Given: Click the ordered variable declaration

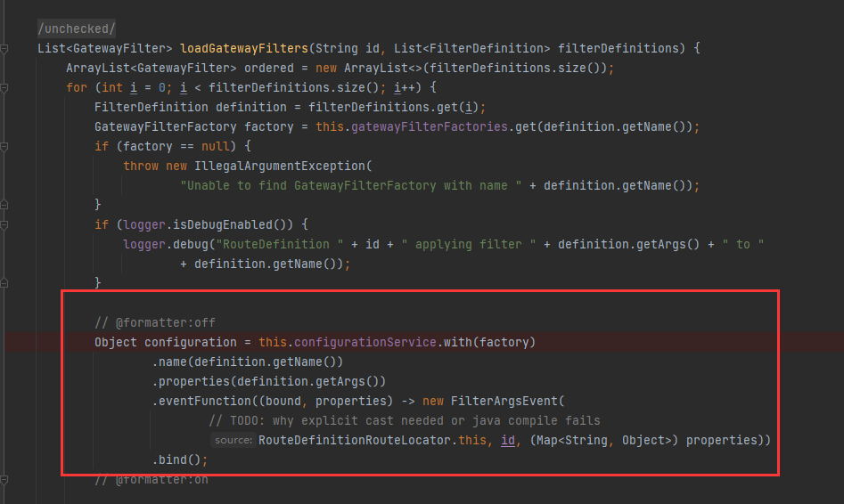Looking at the screenshot, I should tap(268, 69).
